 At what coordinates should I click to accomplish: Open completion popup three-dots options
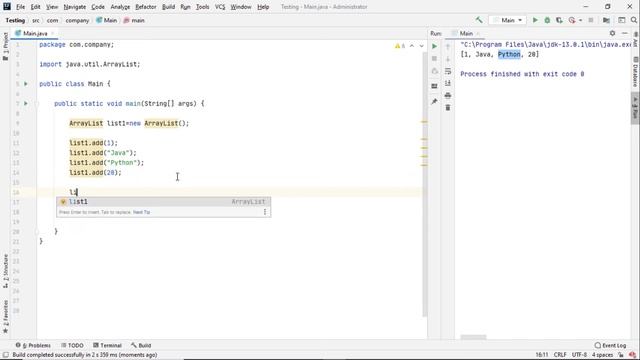[265, 212]
